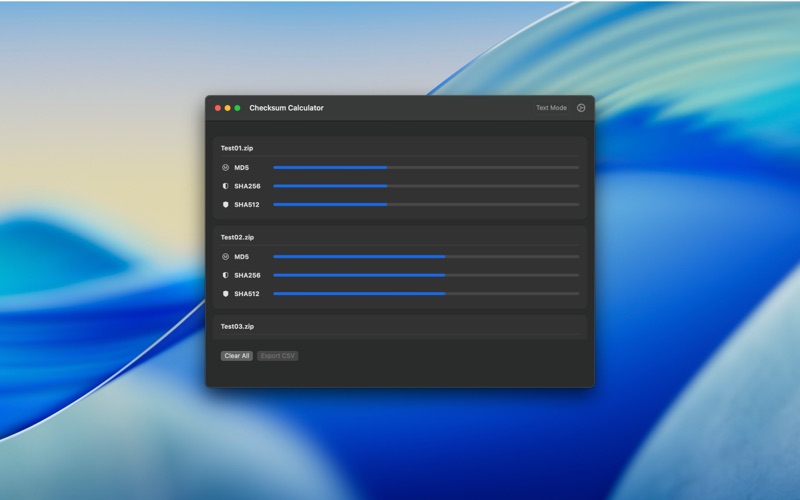This screenshot has height=500, width=800.
Task: Click the Test02.zip SHA256 progress bar
Action: tap(425, 275)
